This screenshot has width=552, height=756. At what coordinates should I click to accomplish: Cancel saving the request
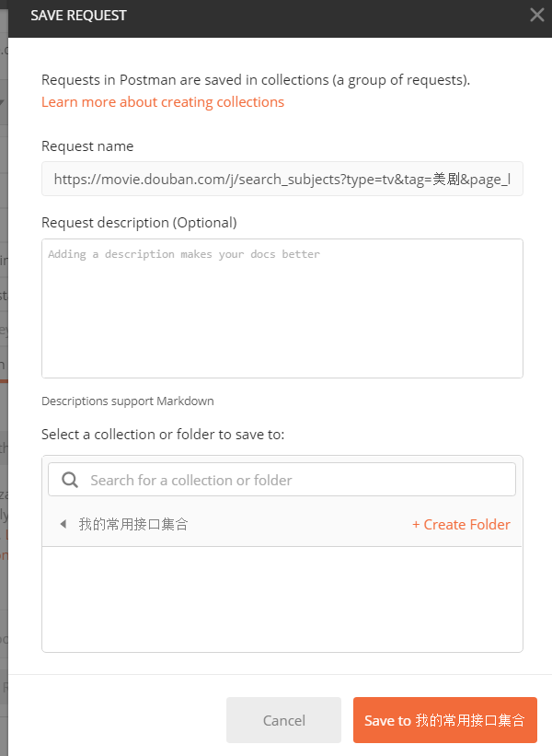click(283, 720)
